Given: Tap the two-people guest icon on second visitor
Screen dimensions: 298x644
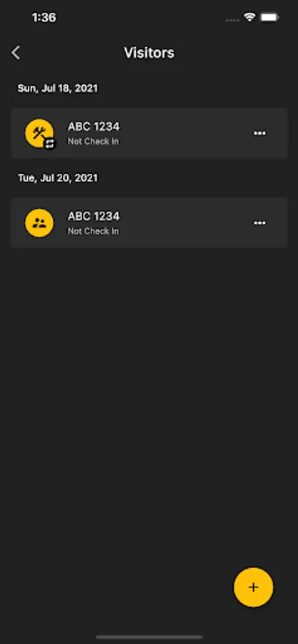Looking at the screenshot, I should coord(39,223).
